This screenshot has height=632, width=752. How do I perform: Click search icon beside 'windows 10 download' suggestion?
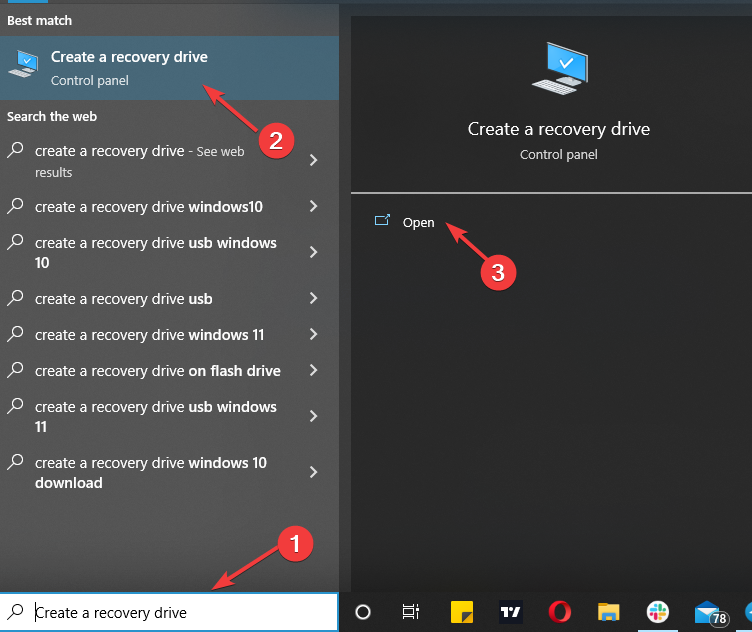pos(15,462)
